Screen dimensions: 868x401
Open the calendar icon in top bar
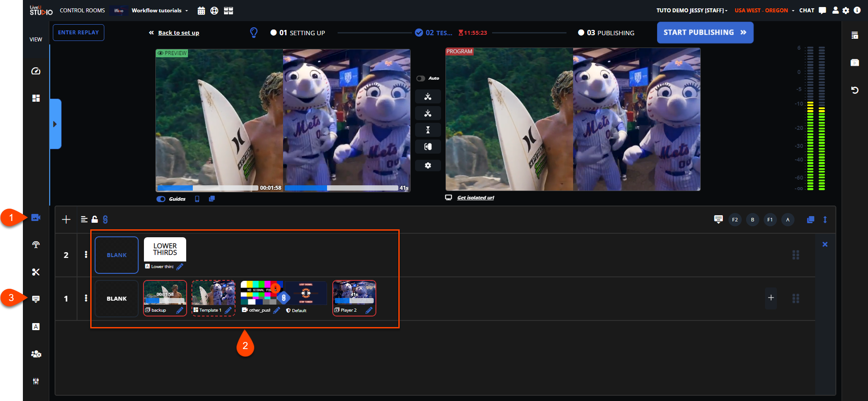[201, 11]
